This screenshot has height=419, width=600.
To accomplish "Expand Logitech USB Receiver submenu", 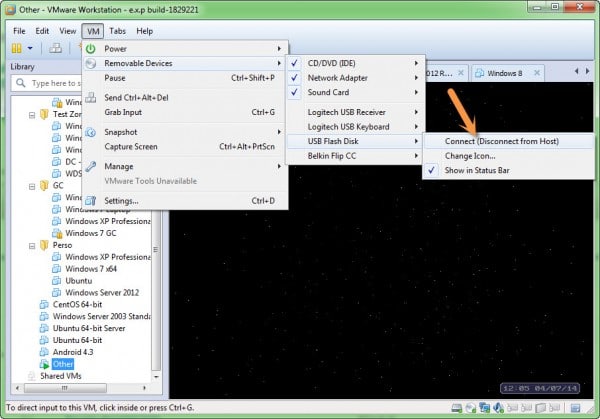I will (355, 112).
